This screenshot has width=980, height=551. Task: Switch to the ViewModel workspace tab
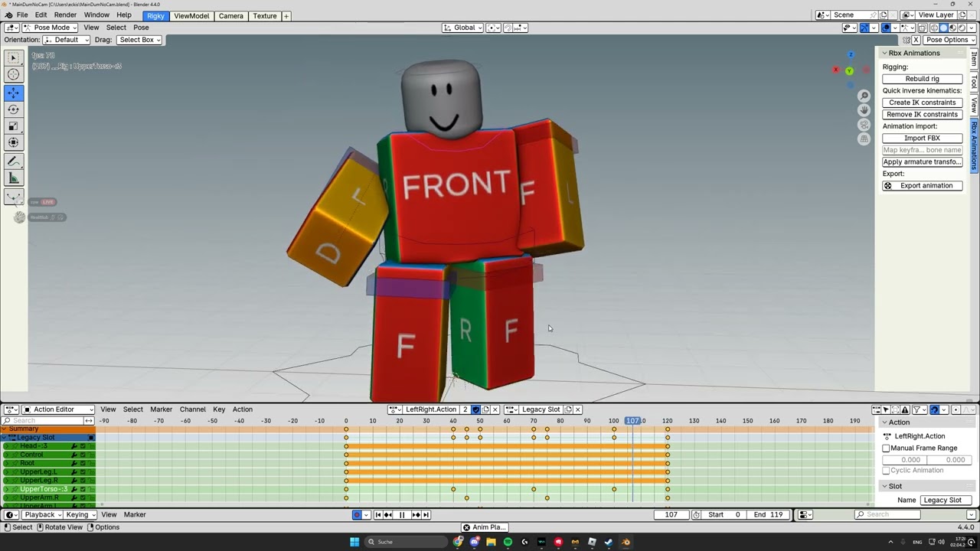click(191, 16)
